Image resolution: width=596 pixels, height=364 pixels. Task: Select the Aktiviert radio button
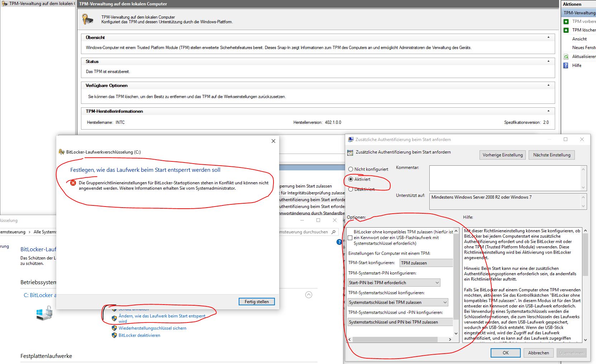tap(351, 179)
